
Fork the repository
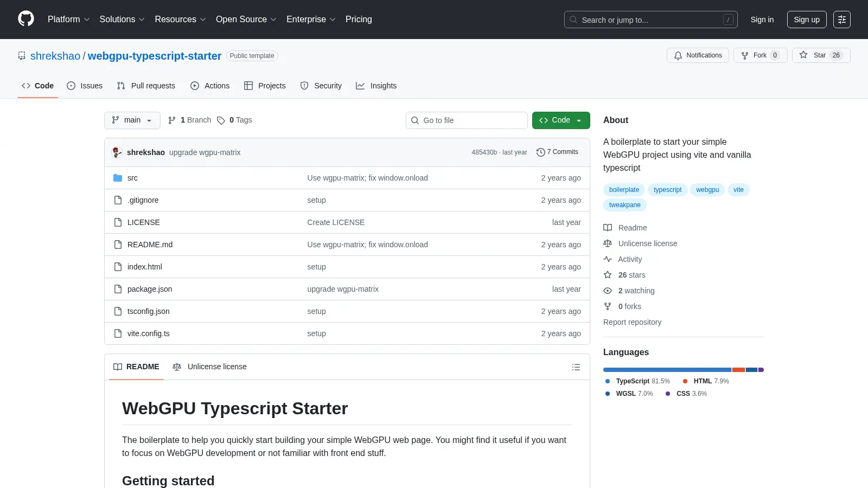coord(760,55)
